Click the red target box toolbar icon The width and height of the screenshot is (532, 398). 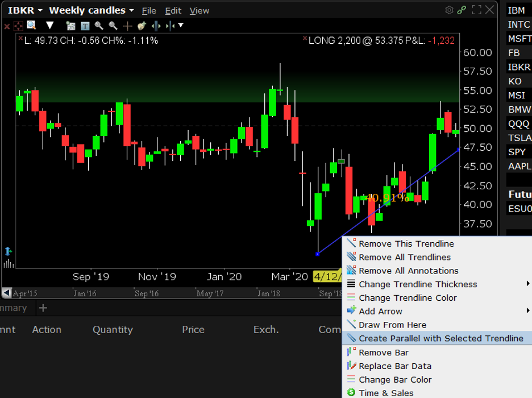[19, 26]
